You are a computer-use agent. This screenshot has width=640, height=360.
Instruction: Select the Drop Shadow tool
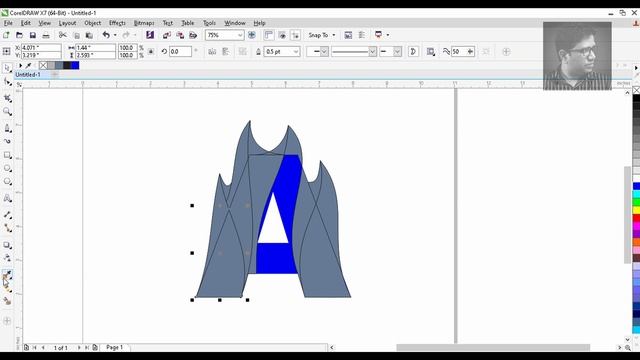pos(7,245)
